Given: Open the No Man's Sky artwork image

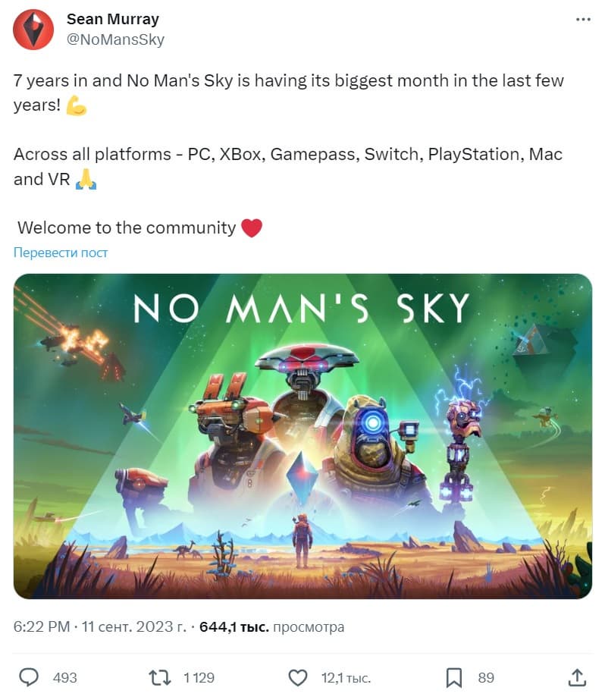Looking at the screenshot, I should point(302,436).
